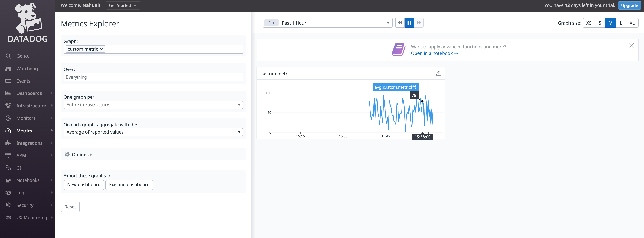Expand the Dashboards submenu arrow
This screenshot has width=644, height=238.
coord(52,93)
